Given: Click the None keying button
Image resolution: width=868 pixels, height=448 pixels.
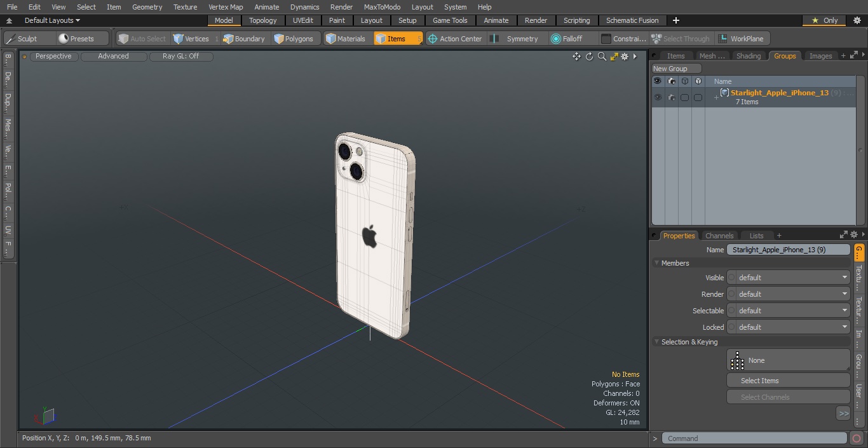Looking at the screenshot, I should coord(788,360).
